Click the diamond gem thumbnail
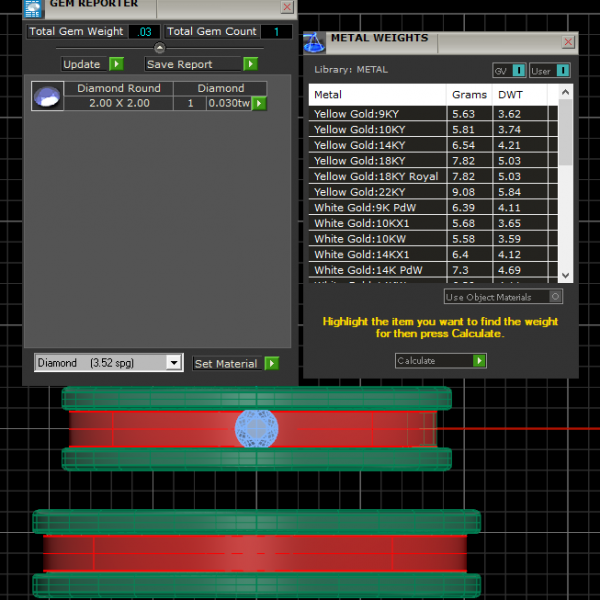This screenshot has height=600, width=600. point(47,96)
